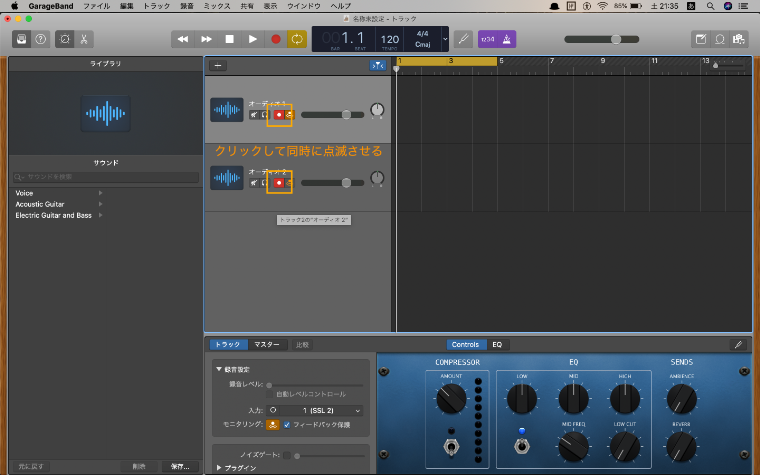Image resolution: width=760 pixels, height=475 pixels.
Task: Open the Scissors editor button in toolbar
Action: 84,39
